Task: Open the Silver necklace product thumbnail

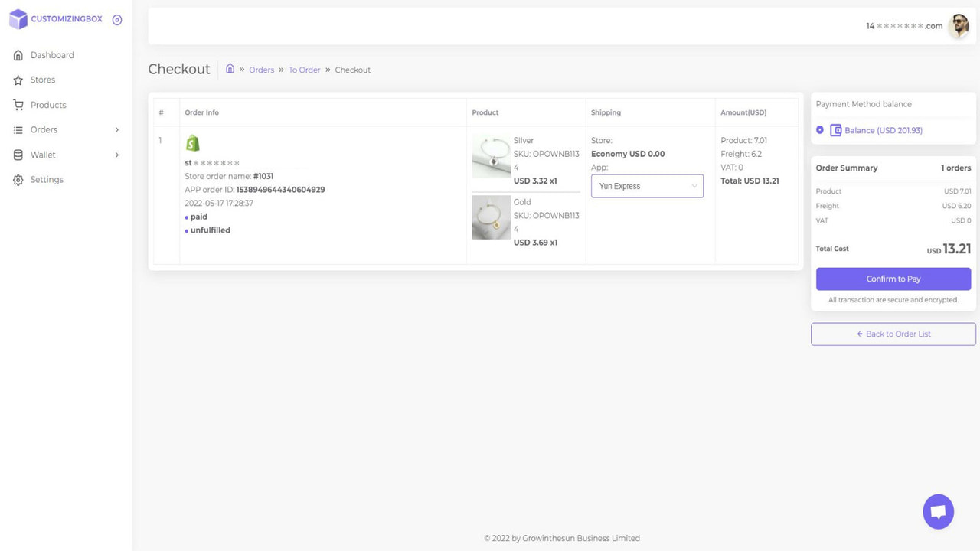Action: click(491, 156)
